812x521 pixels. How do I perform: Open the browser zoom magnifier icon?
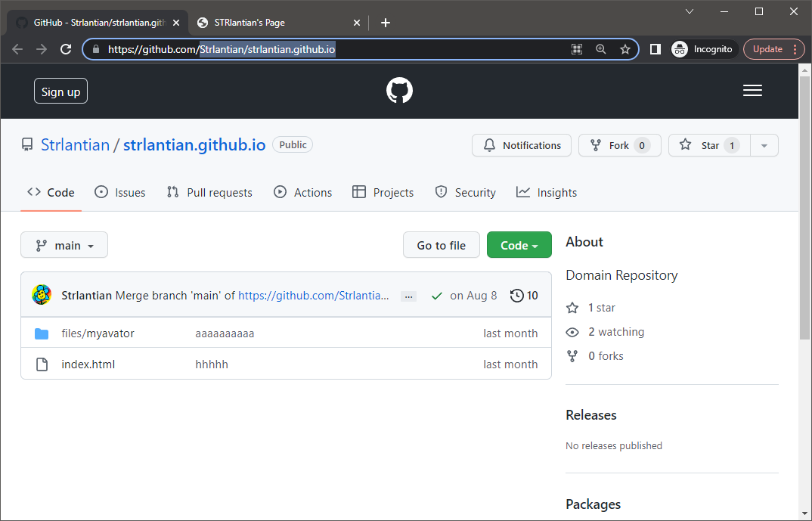[601, 49]
